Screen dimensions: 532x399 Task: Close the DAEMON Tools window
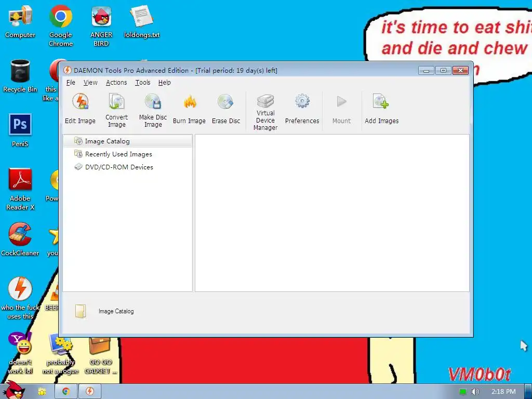(x=460, y=70)
